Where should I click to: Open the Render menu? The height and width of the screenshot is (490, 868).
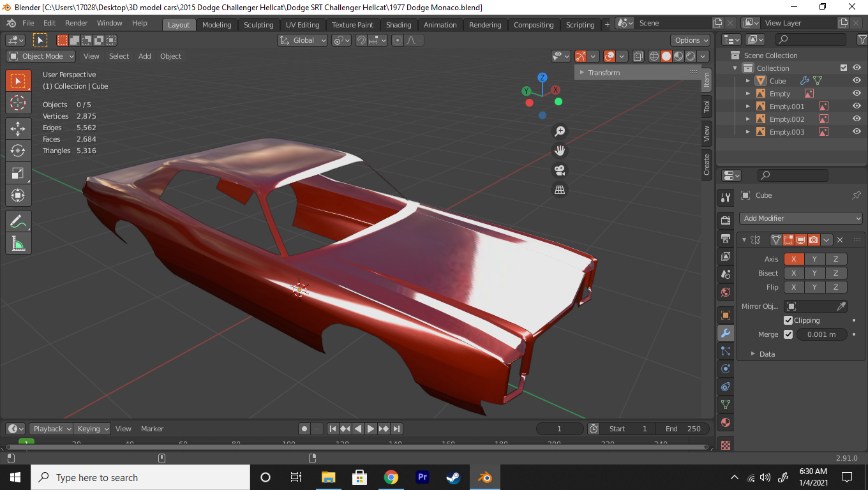76,23
